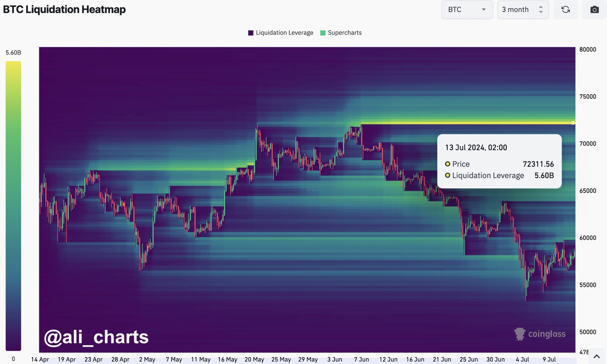Click the 21 Jun date label

[x=442, y=360]
